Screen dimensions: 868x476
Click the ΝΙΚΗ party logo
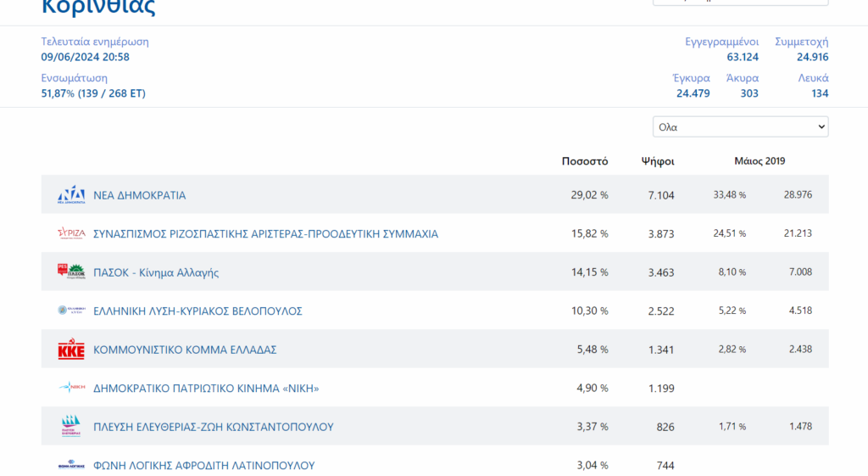tap(71, 388)
